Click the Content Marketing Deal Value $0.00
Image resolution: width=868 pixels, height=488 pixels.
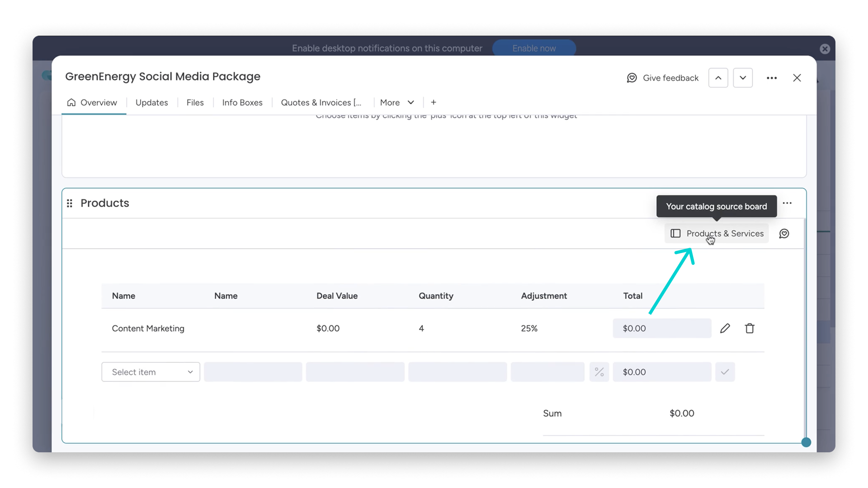tap(328, 328)
